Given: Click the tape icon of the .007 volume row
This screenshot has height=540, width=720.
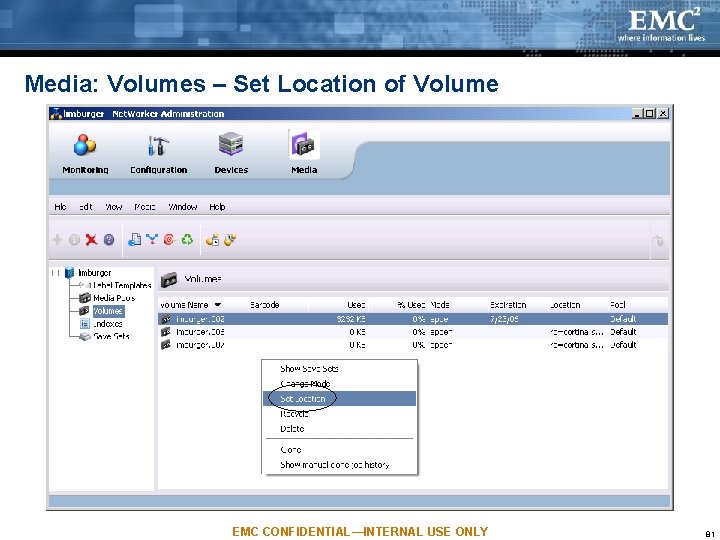Looking at the screenshot, I should point(166,345).
